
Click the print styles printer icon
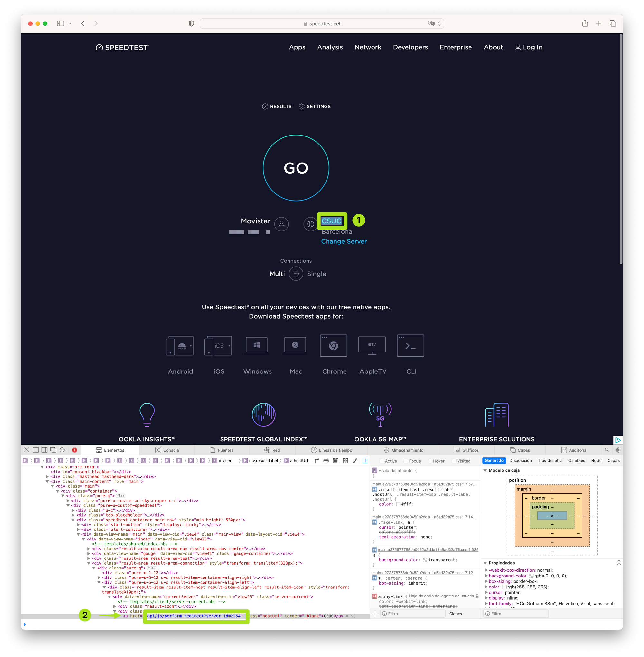point(326,460)
